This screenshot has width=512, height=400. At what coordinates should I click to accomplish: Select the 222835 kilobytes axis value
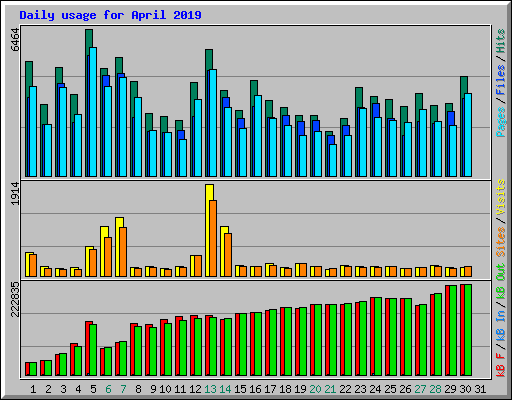[15, 299]
